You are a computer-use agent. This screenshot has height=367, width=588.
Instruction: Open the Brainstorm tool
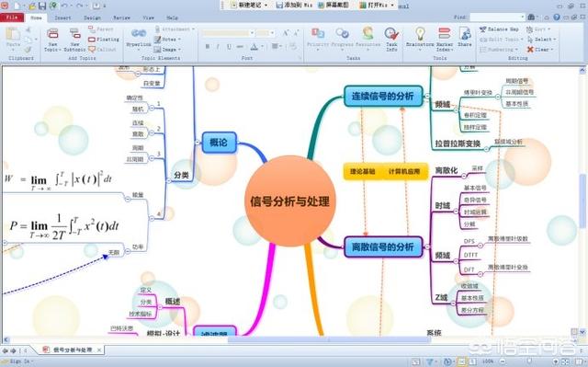coord(420,34)
